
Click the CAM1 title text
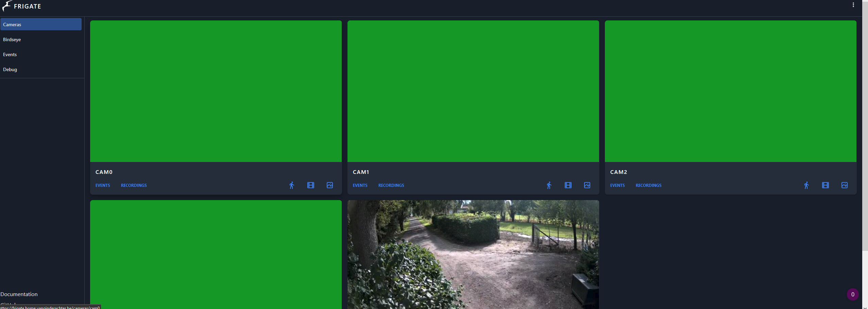[x=361, y=172]
